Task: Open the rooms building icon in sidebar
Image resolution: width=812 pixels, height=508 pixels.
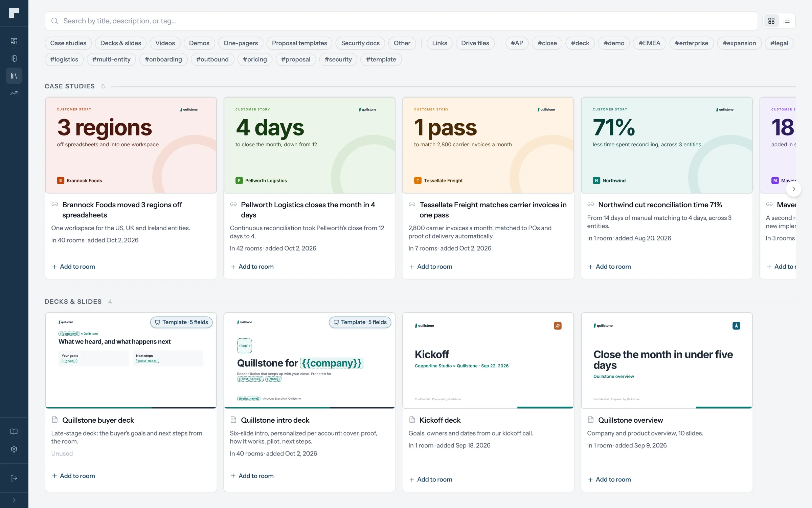Action: 14,58
